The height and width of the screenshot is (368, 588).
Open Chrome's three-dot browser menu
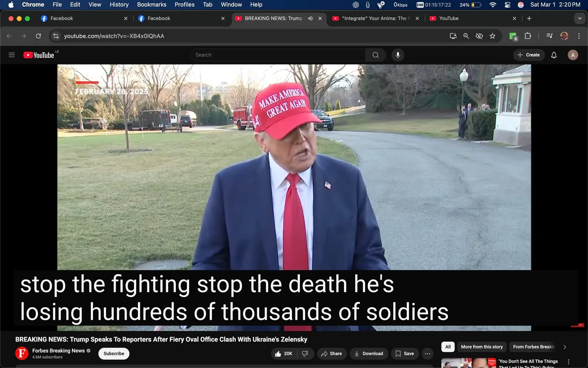pyautogui.click(x=579, y=36)
